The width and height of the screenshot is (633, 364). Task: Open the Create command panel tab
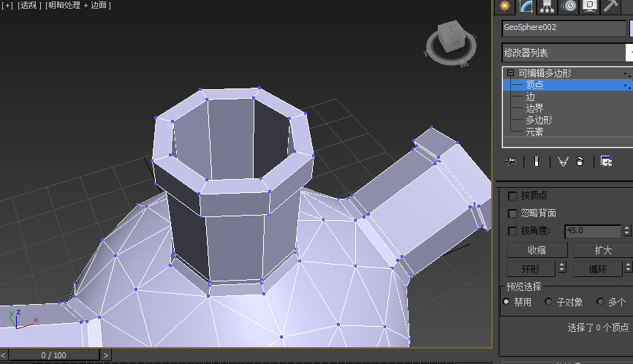(504, 6)
